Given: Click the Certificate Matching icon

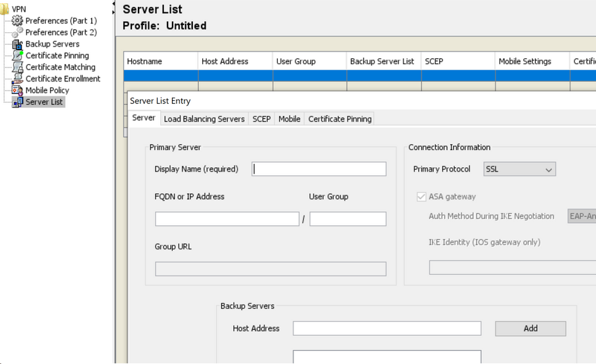Looking at the screenshot, I should [x=17, y=68].
